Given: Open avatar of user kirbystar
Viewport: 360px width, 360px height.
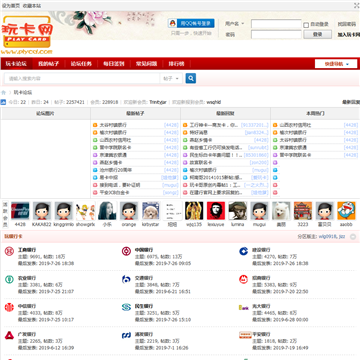Looking at the screenshot, I should point(151,211).
